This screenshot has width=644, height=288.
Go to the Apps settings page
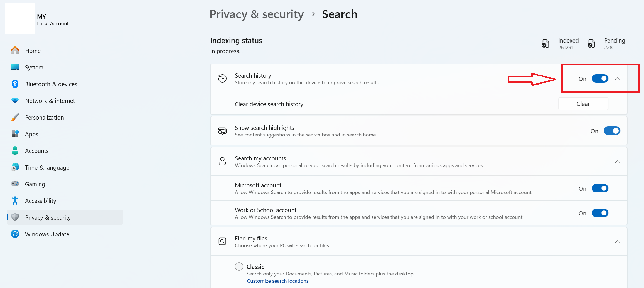31,134
